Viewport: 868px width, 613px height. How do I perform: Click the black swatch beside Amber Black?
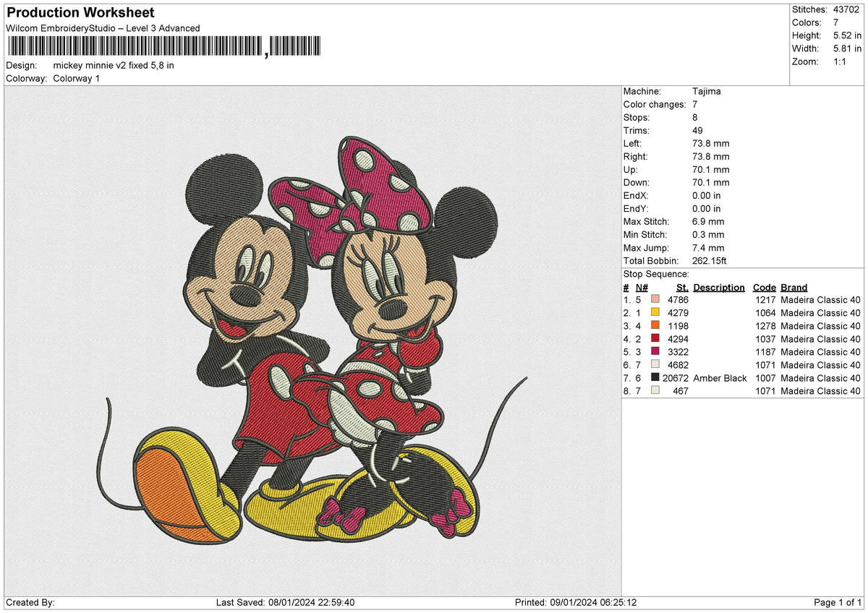(x=655, y=378)
